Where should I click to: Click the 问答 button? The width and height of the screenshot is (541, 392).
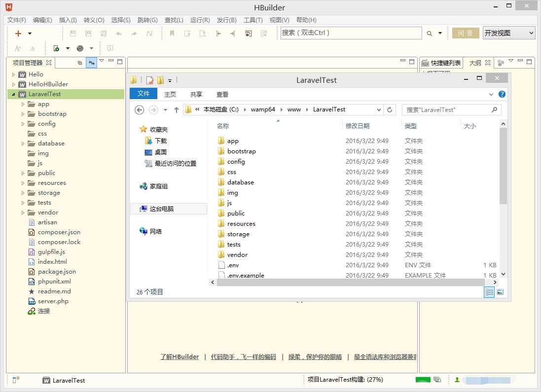coord(466,33)
